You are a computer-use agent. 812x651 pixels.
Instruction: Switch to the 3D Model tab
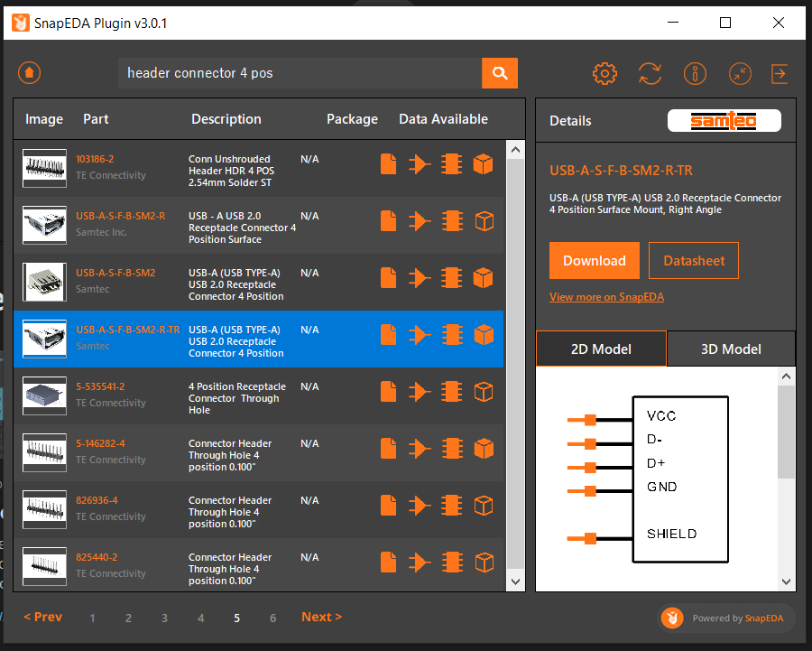pos(731,349)
